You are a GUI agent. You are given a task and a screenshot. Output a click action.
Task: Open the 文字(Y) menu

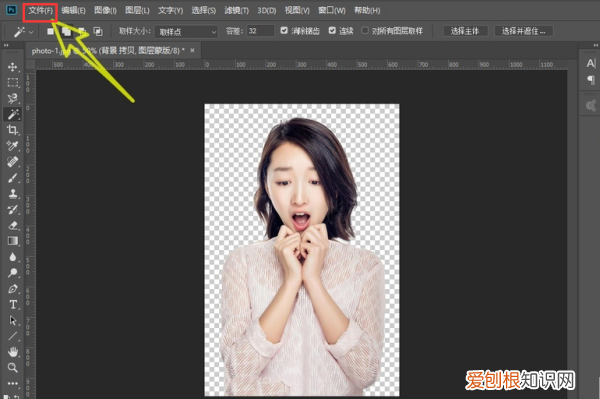[x=170, y=11]
